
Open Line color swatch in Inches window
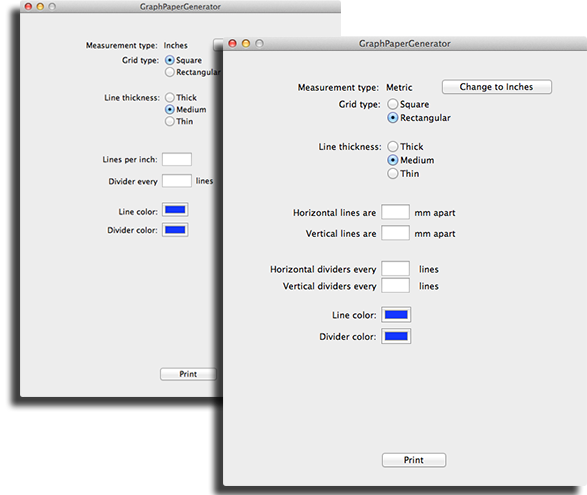click(175, 210)
